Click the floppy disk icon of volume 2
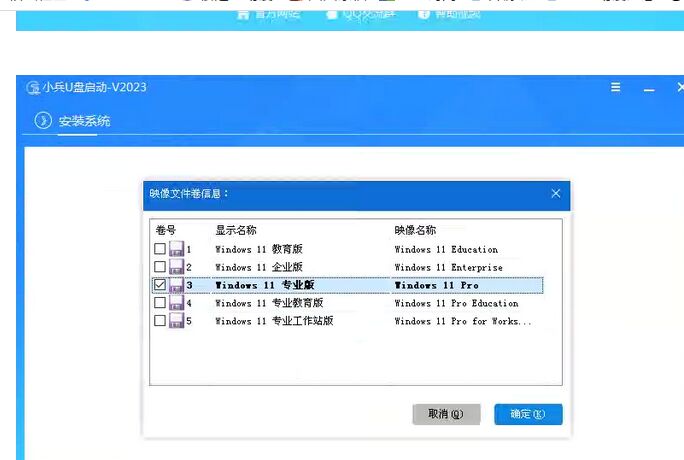684x460 pixels. [176, 267]
